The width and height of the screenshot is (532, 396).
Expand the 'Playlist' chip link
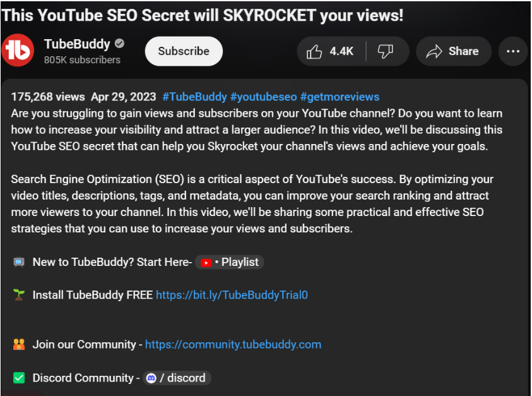pos(240,262)
